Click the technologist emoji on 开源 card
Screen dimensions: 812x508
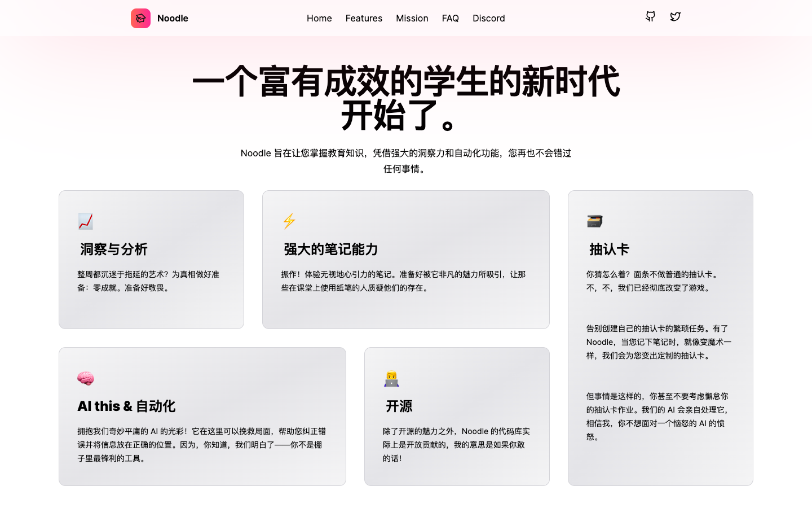click(391, 378)
